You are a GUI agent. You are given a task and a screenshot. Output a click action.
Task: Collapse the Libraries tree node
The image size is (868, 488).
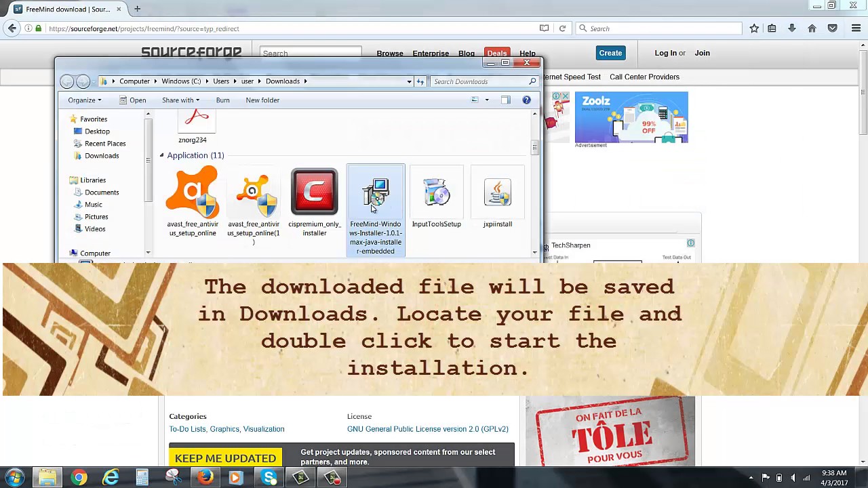pyautogui.click(x=73, y=180)
